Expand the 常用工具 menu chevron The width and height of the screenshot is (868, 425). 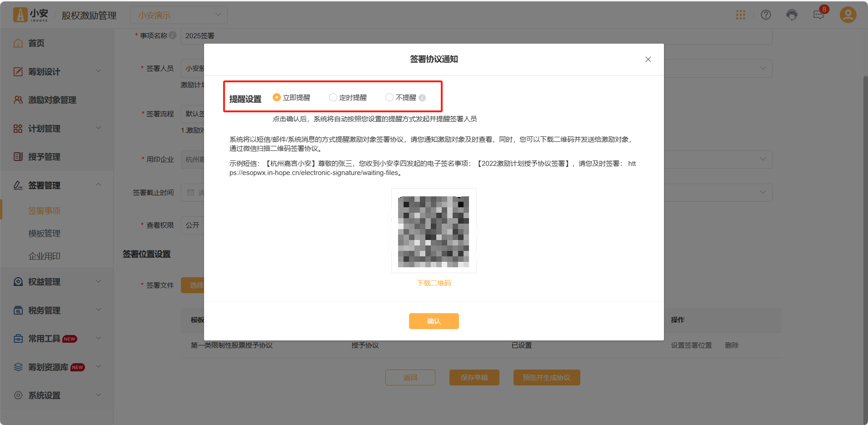[x=99, y=338]
